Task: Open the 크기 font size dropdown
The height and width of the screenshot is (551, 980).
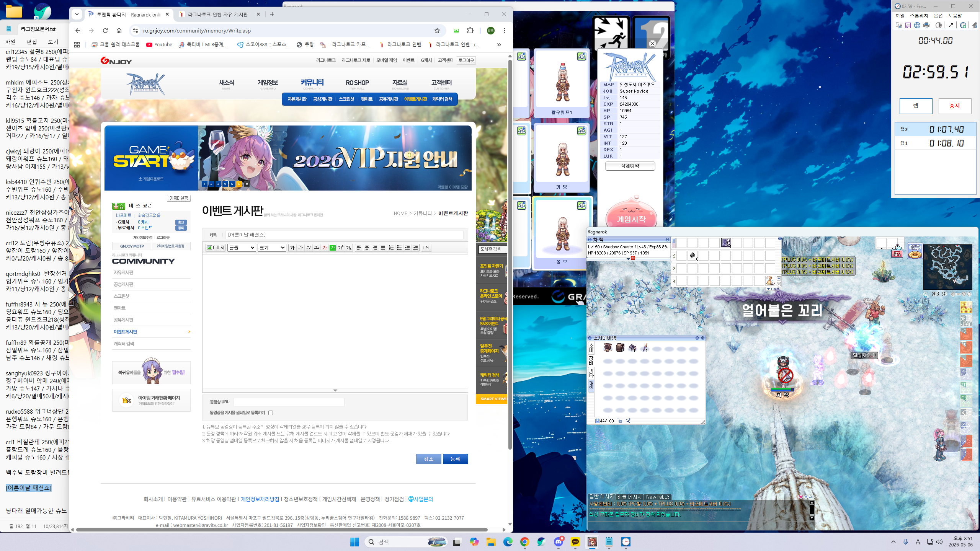Action: click(272, 248)
